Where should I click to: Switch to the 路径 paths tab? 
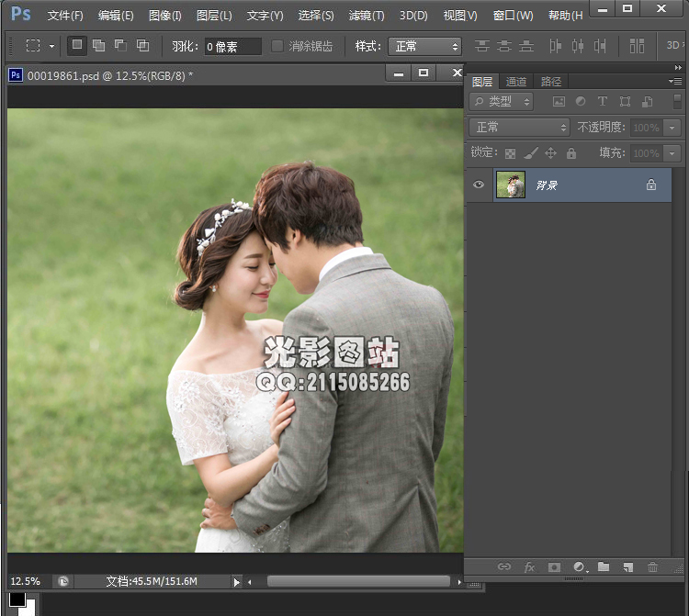coord(550,82)
